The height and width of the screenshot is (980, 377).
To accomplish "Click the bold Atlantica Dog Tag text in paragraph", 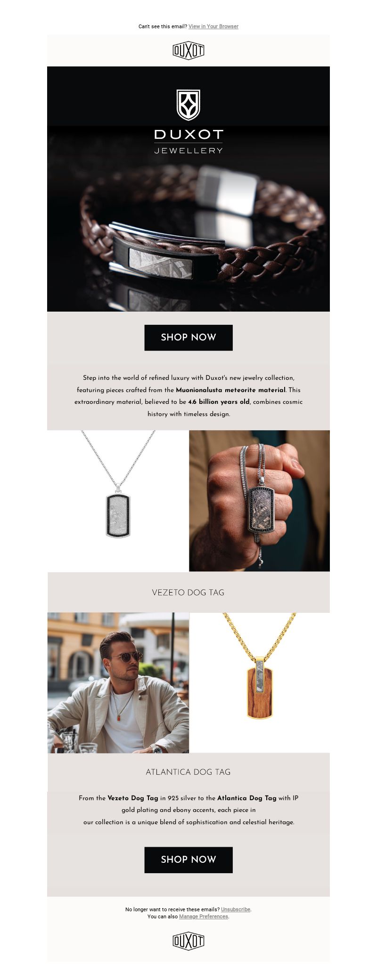I will click(247, 798).
